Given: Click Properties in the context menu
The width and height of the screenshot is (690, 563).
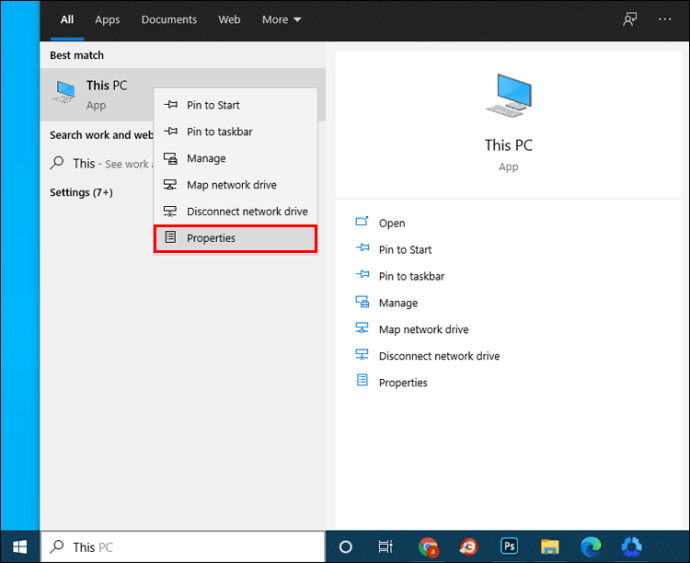Looking at the screenshot, I should click(211, 238).
